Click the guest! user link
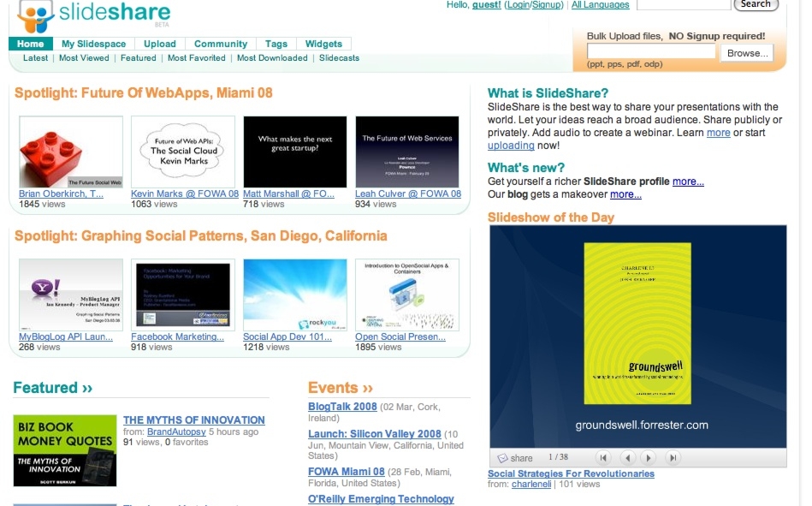812x506 pixels. 486,4
